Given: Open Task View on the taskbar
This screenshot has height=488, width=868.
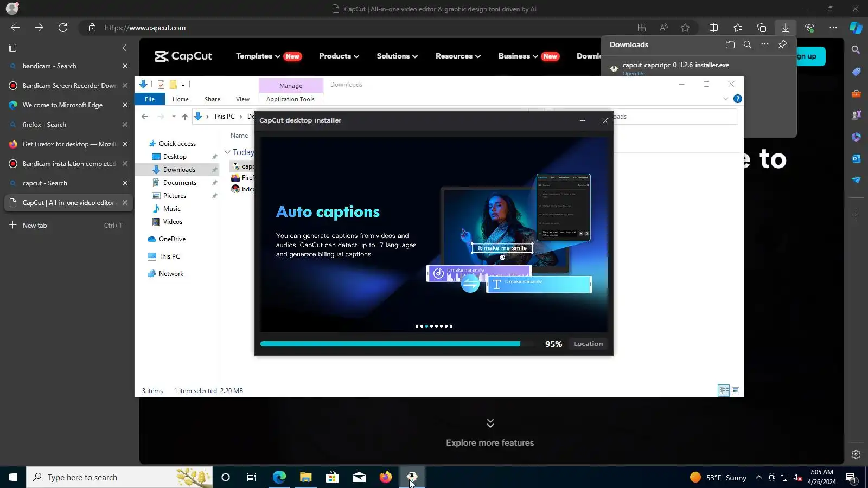Looking at the screenshot, I should pyautogui.click(x=252, y=477).
